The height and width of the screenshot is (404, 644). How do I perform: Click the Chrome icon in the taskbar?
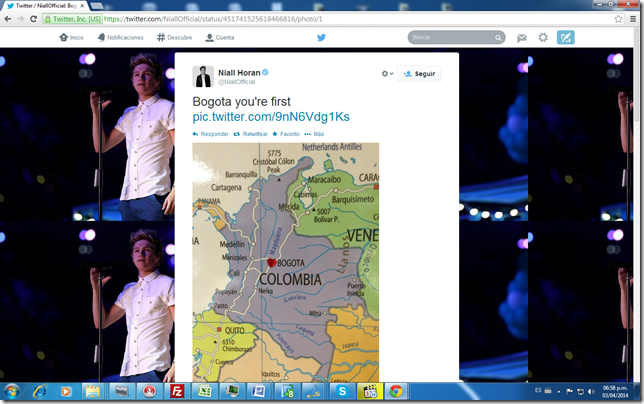pyautogui.click(x=396, y=392)
